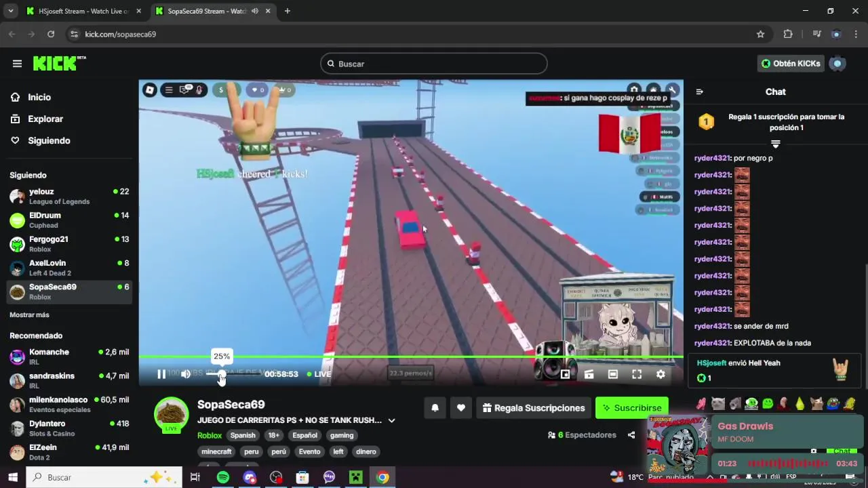Open the hamburger menu next to Kick logo
Image resolution: width=868 pixels, height=488 pixels.
tap(17, 64)
